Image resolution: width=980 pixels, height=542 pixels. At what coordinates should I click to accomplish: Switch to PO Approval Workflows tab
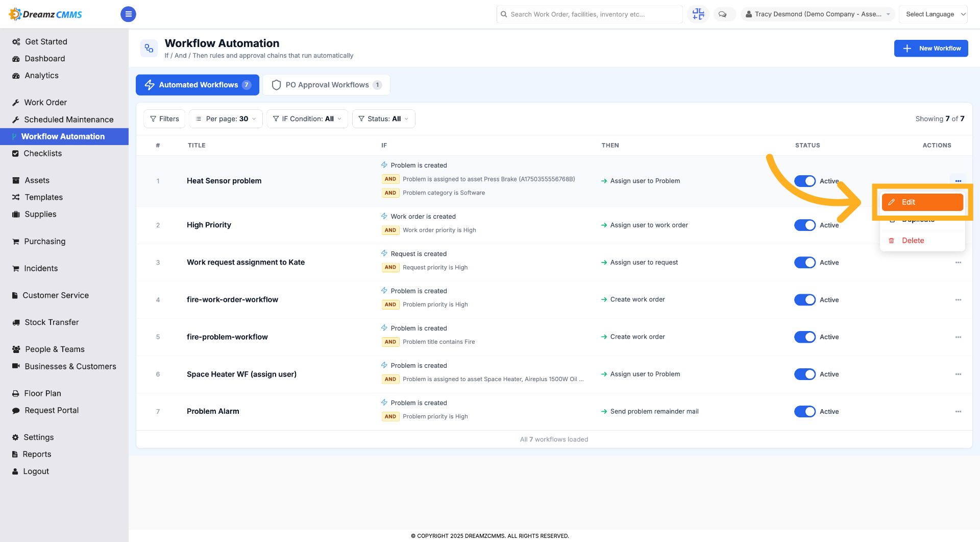[x=327, y=85]
